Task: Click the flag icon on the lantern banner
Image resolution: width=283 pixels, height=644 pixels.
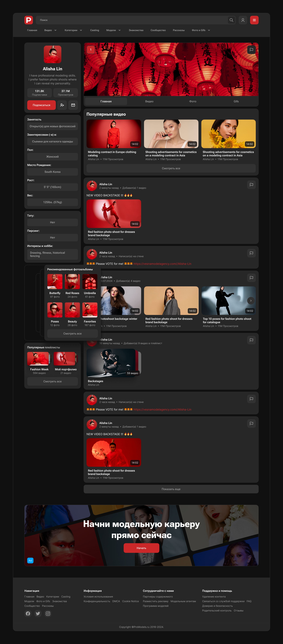Action: coord(251,50)
